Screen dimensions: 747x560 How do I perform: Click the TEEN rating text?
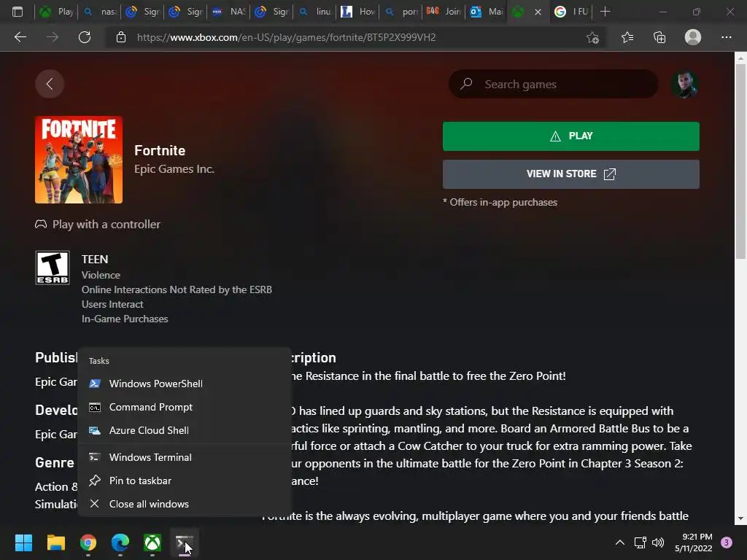pos(95,260)
